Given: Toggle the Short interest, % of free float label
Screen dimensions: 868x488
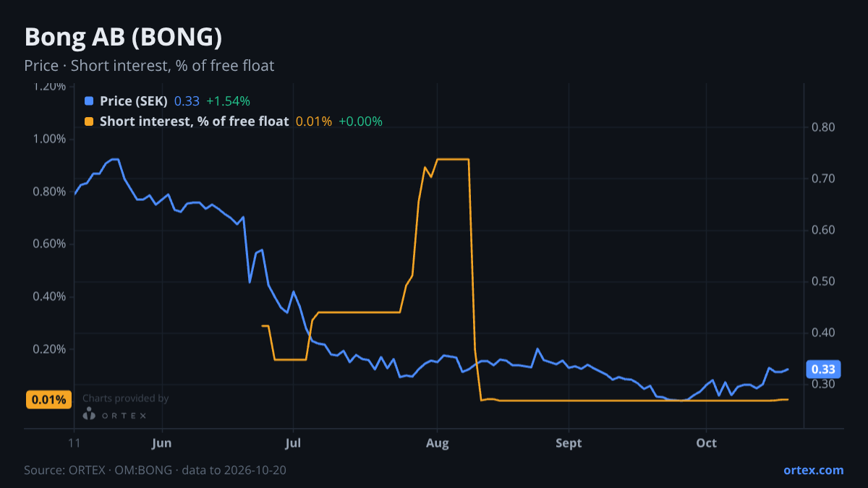Looking at the screenshot, I should (x=194, y=121).
